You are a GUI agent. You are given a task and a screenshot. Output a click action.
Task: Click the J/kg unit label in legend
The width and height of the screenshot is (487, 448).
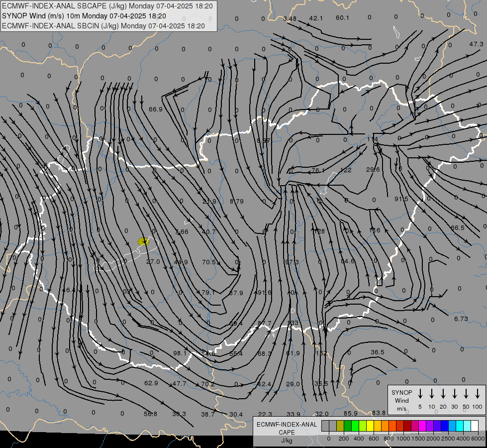pyautogui.click(x=287, y=441)
